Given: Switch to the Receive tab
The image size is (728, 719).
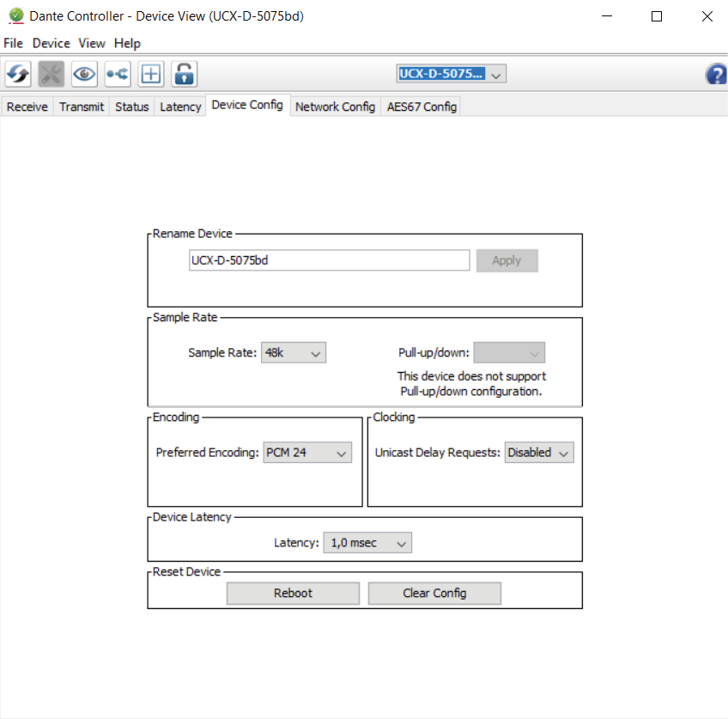Looking at the screenshot, I should [x=27, y=107].
